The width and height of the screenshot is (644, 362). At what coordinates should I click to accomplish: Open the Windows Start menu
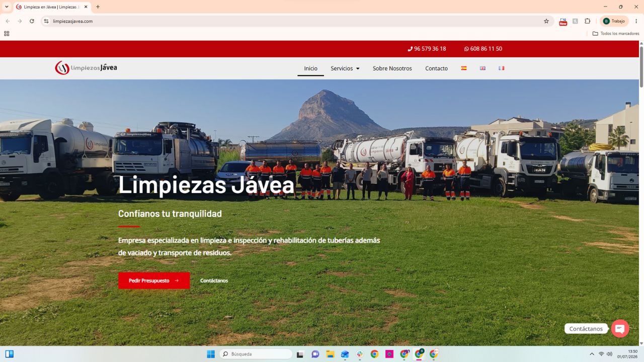[211, 354]
